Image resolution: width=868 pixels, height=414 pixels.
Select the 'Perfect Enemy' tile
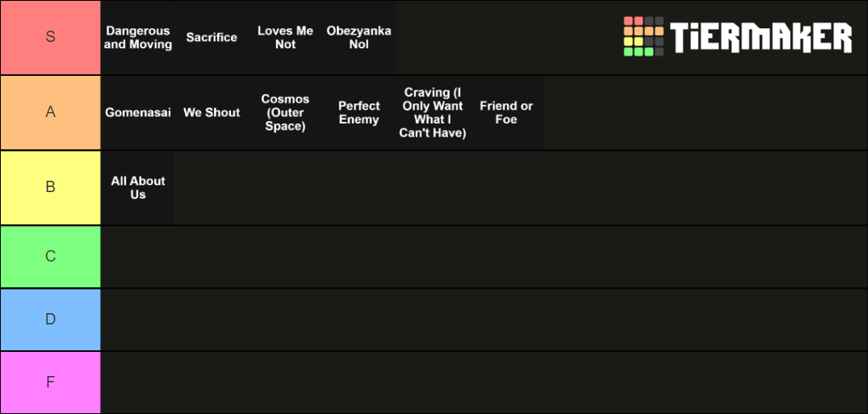pos(359,113)
